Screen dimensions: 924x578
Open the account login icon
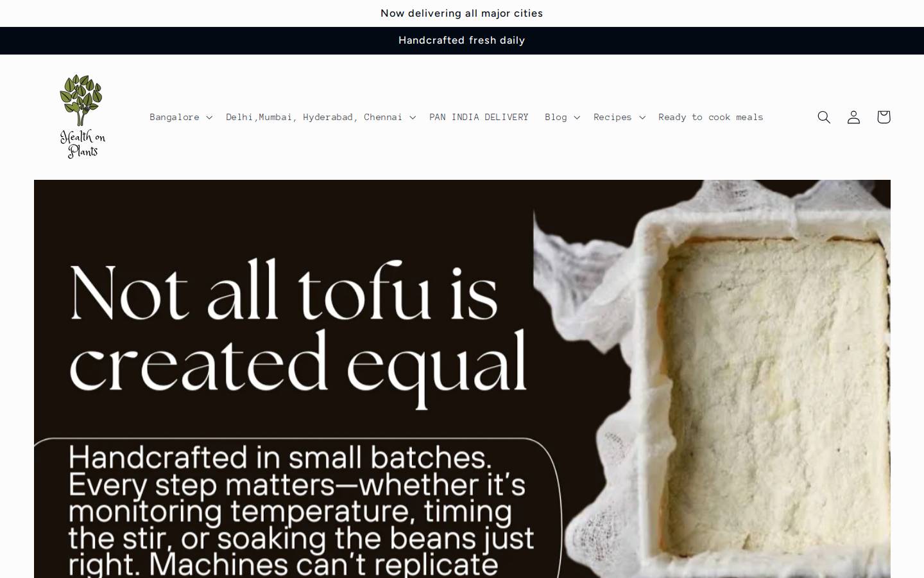(853, 117)
